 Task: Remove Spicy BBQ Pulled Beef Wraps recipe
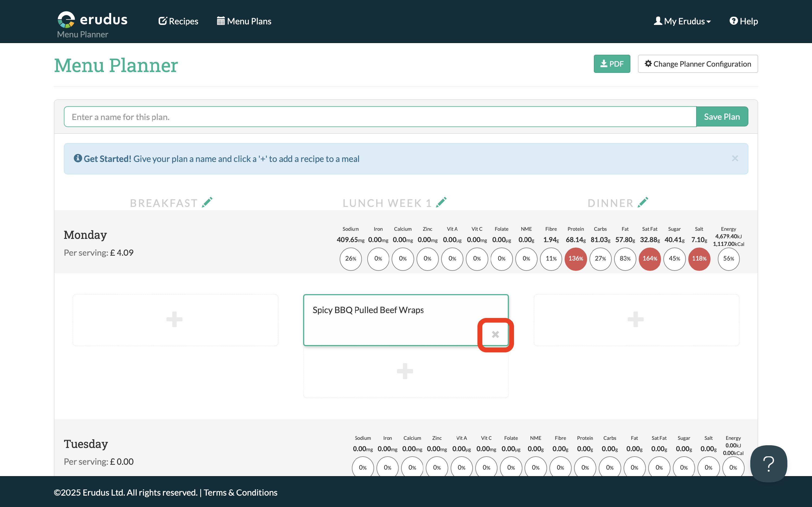[x=495, y=334]
